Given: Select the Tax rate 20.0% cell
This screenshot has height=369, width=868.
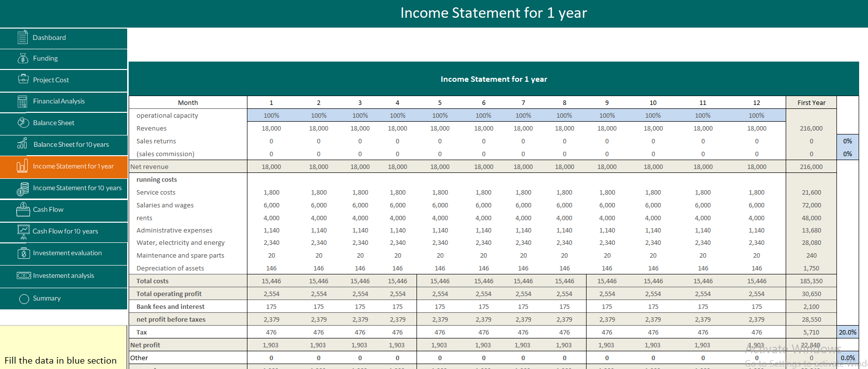Looking at the screenshot, I should tap(847, 332).
